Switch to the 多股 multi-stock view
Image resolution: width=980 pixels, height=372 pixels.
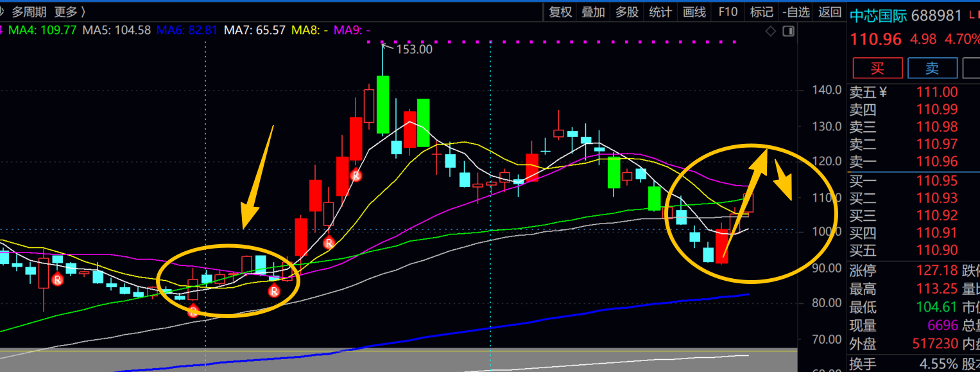(626, 12)
